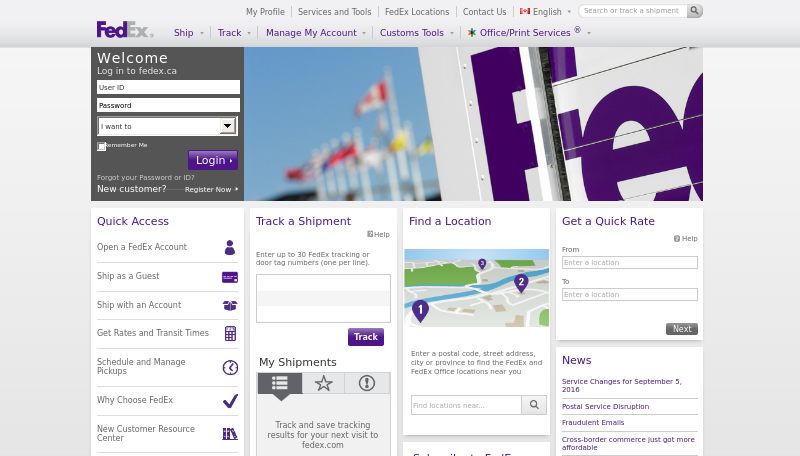Image resolution: width=800 pixels, height=456 pixels.
Task: Click the From location field
Action: coord(630,263)
